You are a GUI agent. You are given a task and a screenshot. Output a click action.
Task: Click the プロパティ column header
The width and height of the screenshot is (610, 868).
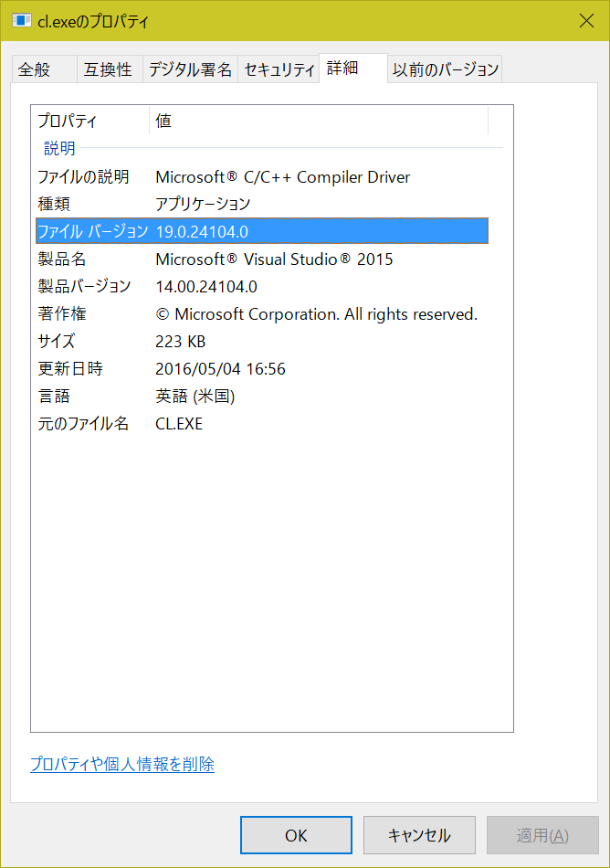click(x=90, y=121)
